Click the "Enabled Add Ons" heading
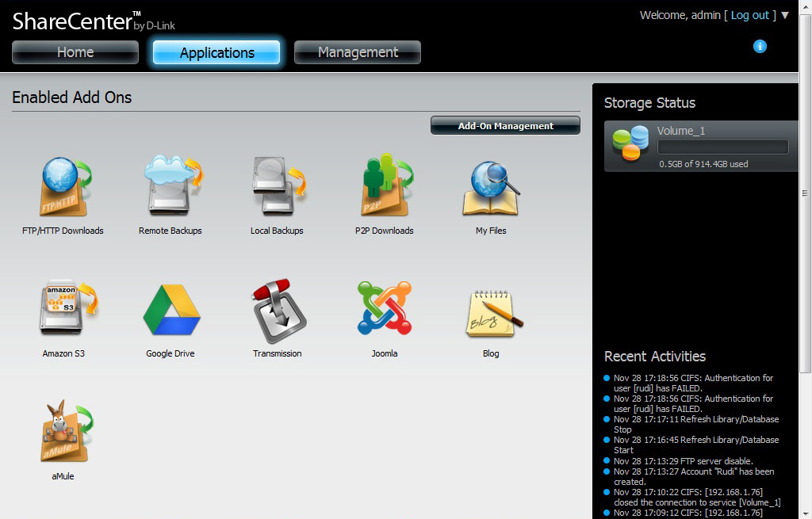 [x=71, y=97]
